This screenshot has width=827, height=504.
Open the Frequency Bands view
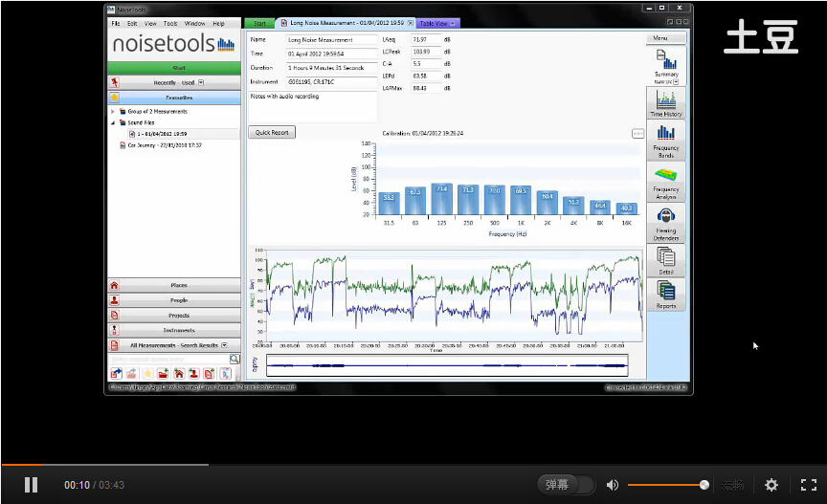coord(666,141)
